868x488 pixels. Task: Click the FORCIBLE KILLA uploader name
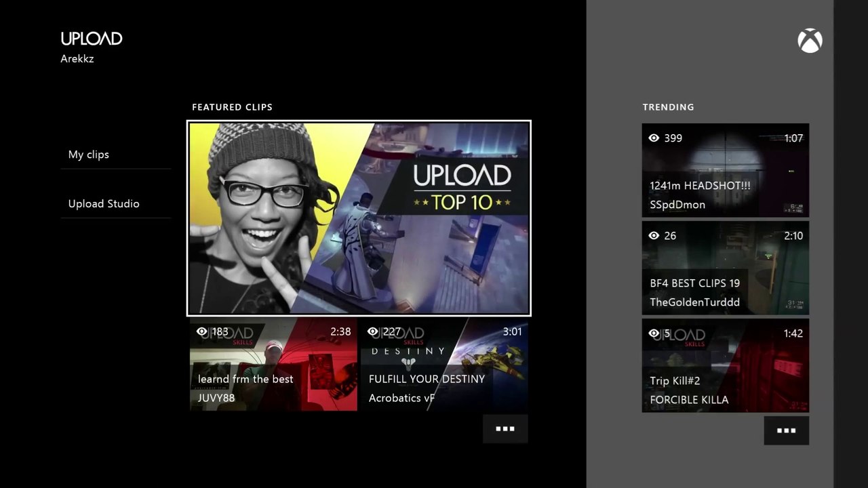pos(689,400)
